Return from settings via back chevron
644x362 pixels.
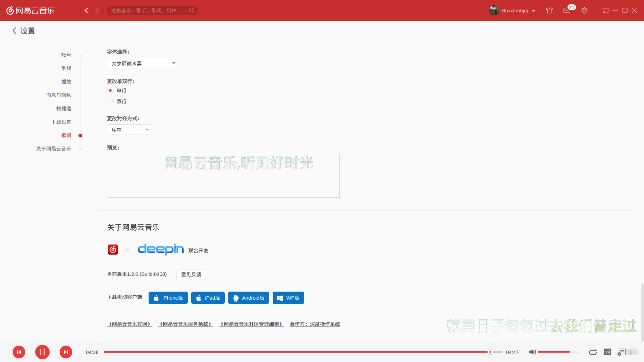point(14,31)
